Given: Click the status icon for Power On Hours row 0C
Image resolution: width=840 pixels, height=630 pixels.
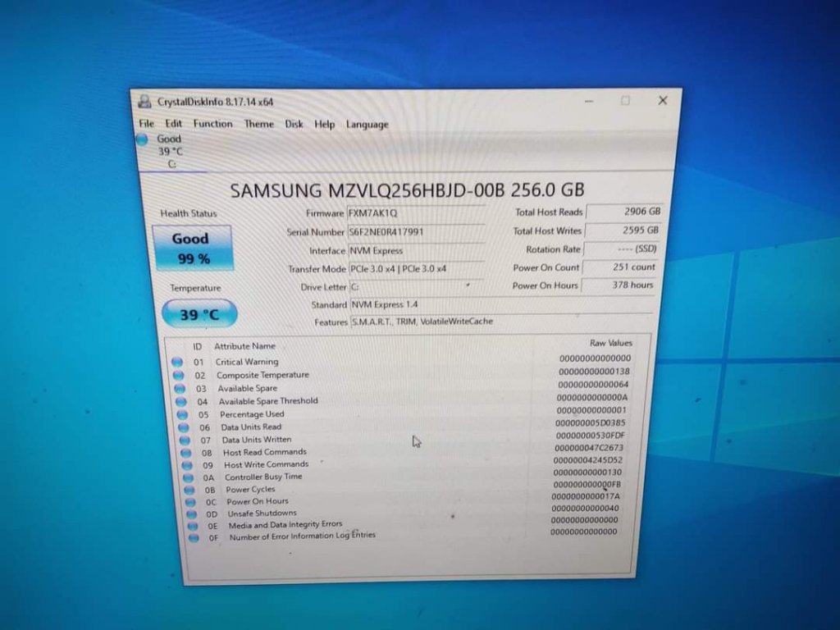Looking at the screenshot, I should 190,503.
